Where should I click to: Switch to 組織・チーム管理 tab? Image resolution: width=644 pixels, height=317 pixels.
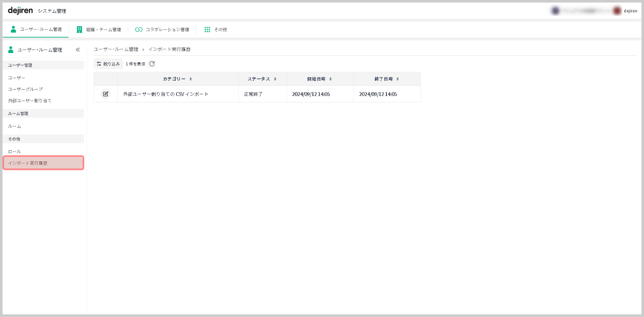[99, 30]
